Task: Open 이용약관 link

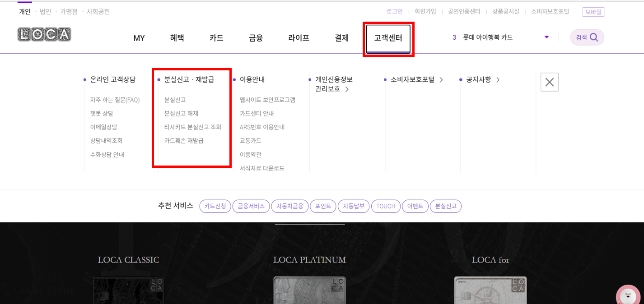Action: coord(251,155)
